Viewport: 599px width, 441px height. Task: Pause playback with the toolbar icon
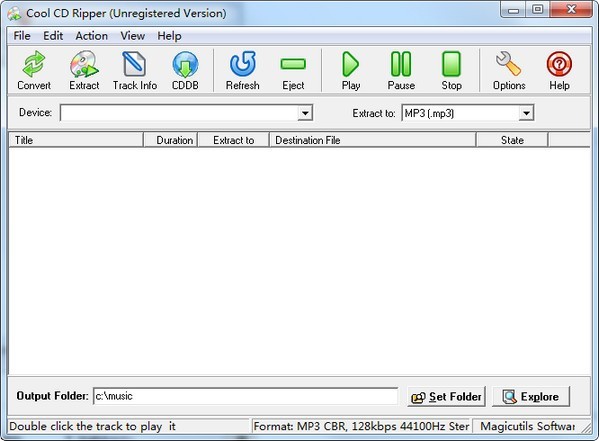point(401,70)
